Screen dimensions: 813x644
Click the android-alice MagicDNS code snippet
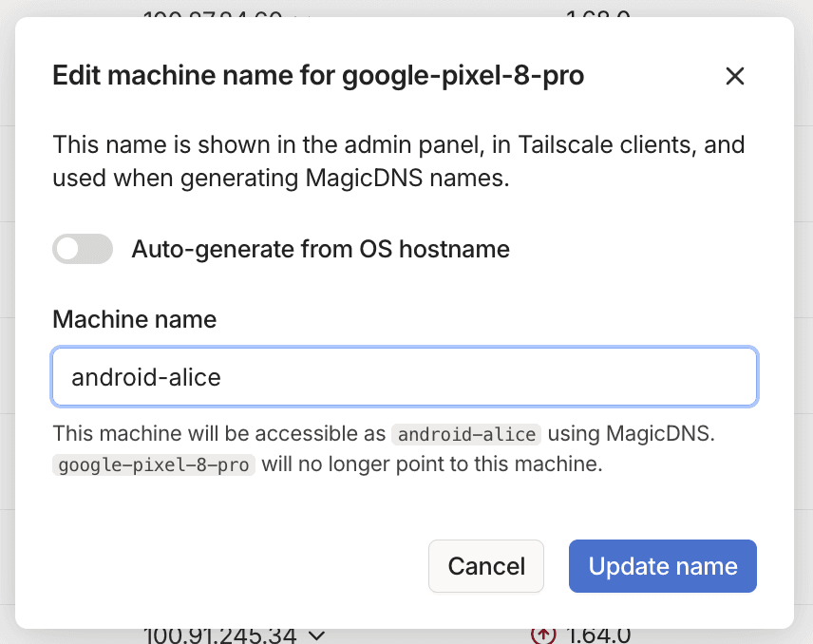point(466,435)
